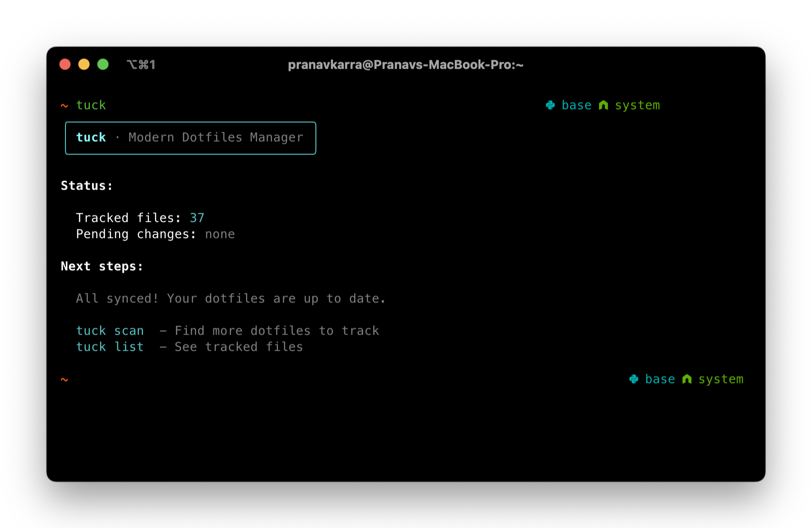
Task: Click the ⌥⌘1 tab shortcut indicator
Action: (x=141, y=64)
